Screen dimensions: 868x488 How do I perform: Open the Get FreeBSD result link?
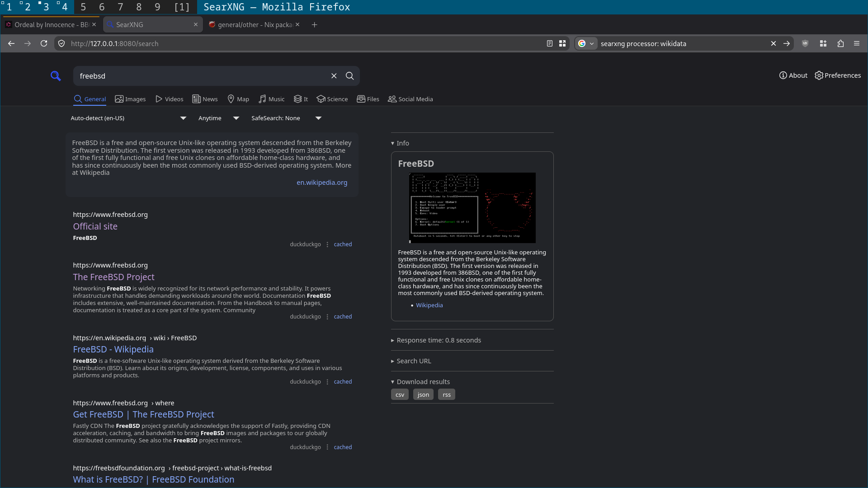pyautogui.click(x=144, y=414)
